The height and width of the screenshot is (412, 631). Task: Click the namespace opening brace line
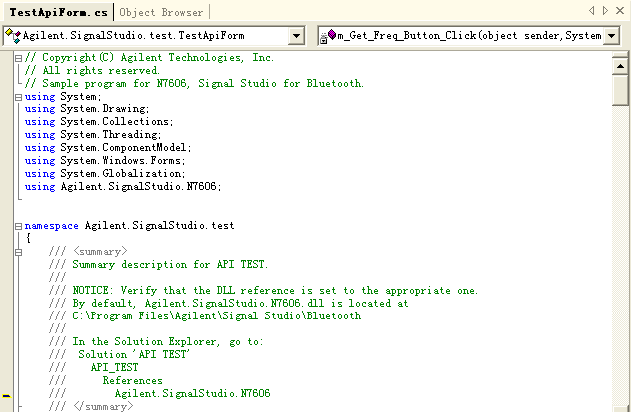tap(28, 238)
